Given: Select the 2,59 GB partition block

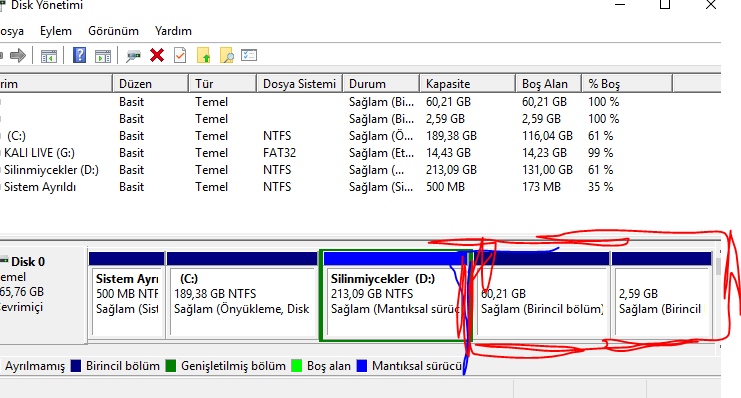Looking at the screenshot, I should coord(661,295).
